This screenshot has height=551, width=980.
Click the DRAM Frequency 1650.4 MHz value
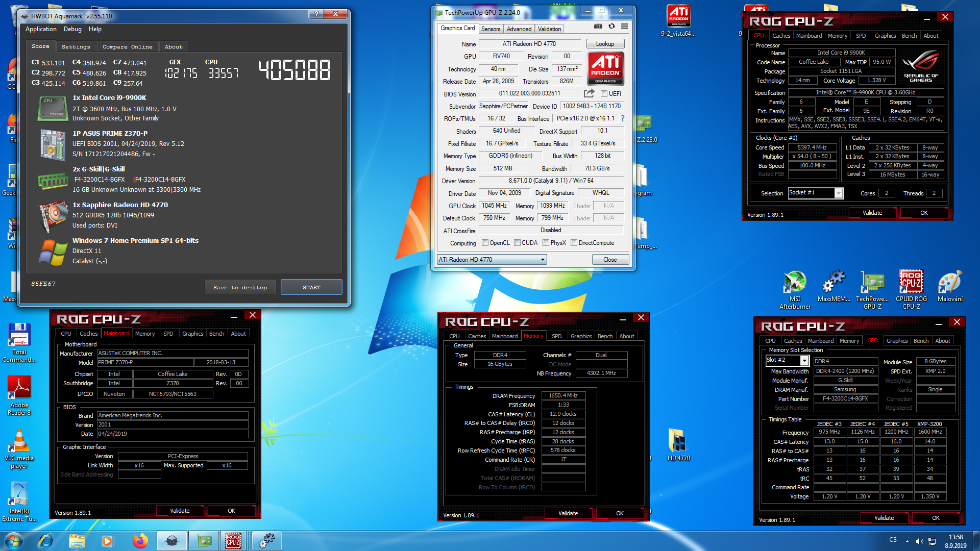point(563,395)
